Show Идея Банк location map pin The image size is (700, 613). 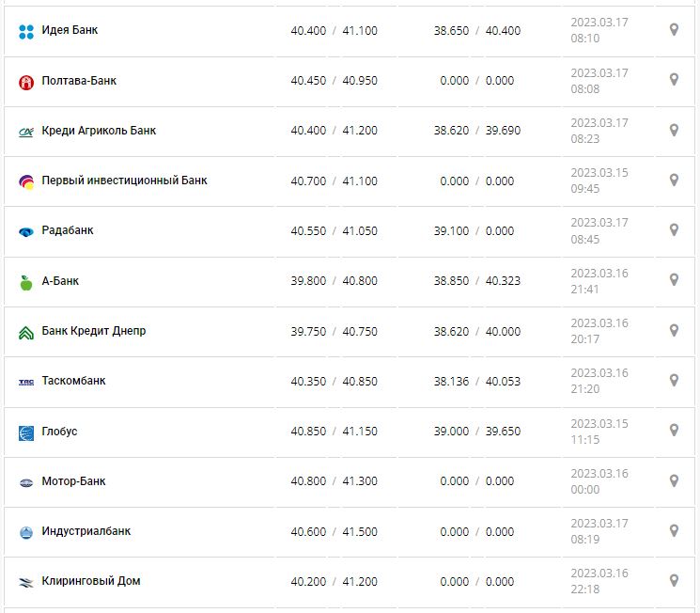pos(674,30)
